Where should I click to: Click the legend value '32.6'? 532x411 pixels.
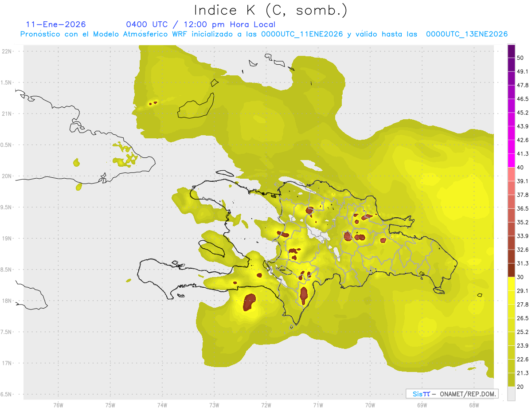click(x=523, y=250)
